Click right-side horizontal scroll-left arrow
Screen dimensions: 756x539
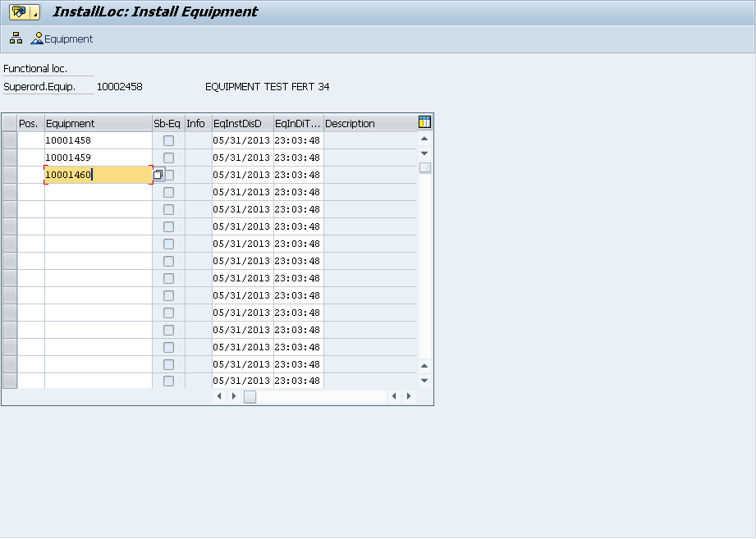394,396
